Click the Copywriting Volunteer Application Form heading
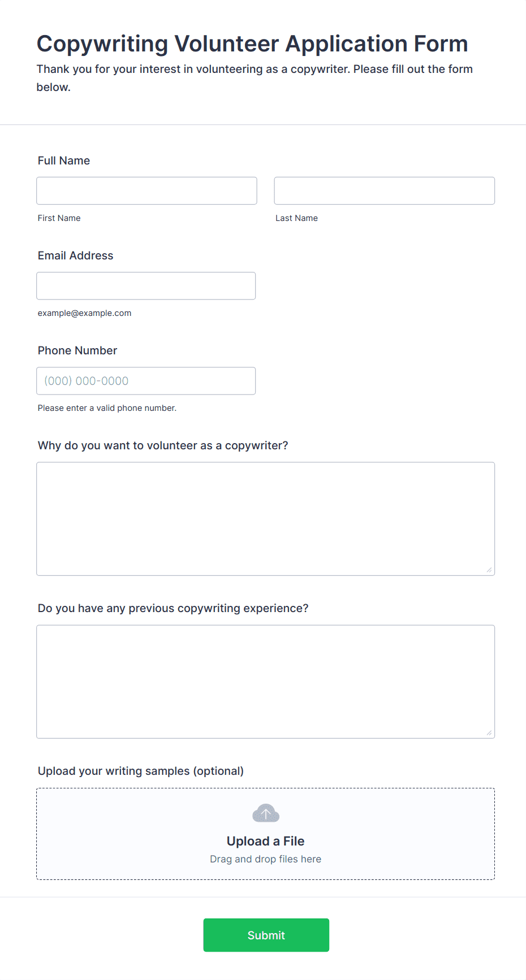This screenshot has height=980, width=526. click(x=252, y=44)
